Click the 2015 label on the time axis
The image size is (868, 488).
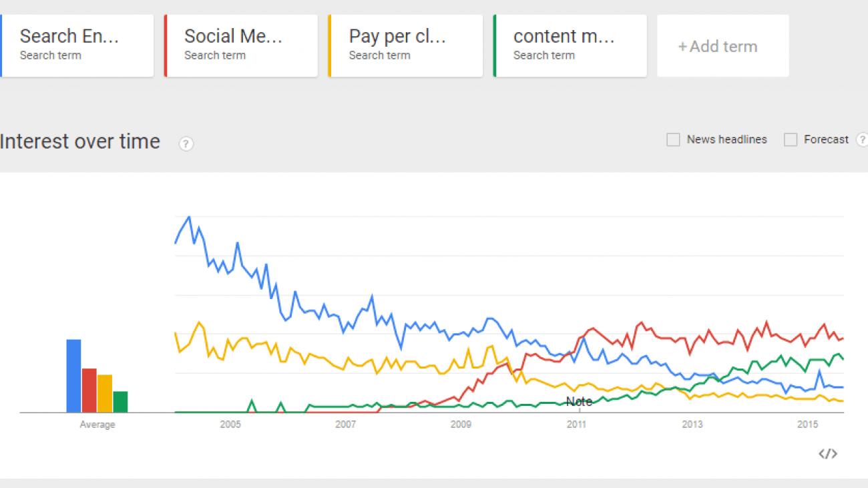(808, 425)
